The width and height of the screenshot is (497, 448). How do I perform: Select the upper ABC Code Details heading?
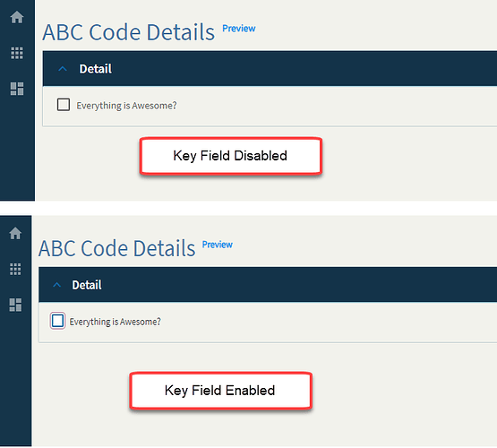coord(129,32)
